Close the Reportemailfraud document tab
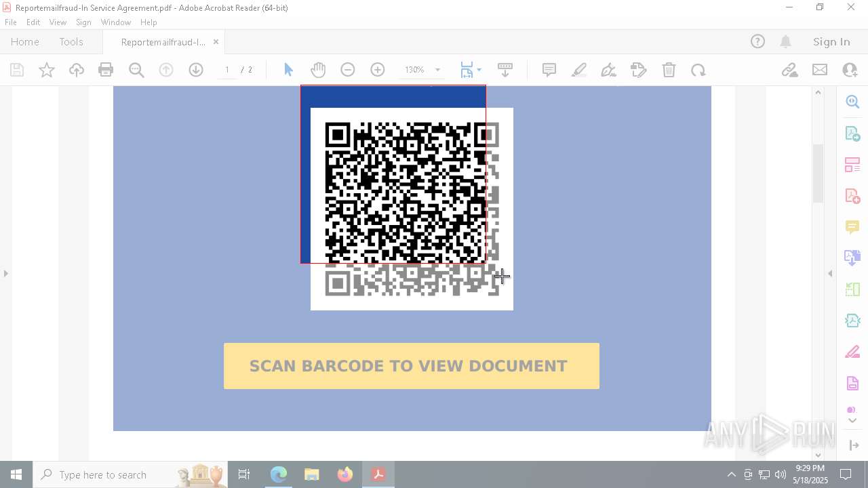Viewport: 868px width, 488px height. [x=216, y=41]
